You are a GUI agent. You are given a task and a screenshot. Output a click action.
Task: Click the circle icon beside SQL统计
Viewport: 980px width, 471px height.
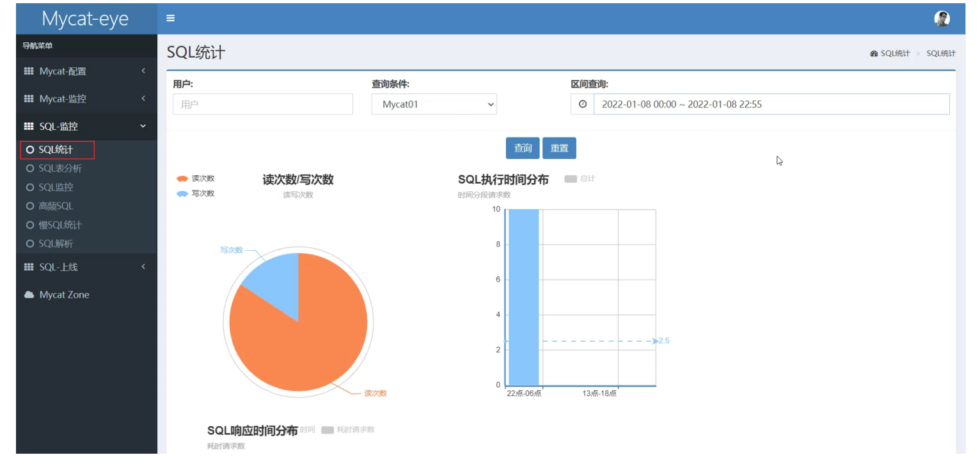(x=29, y=150)
